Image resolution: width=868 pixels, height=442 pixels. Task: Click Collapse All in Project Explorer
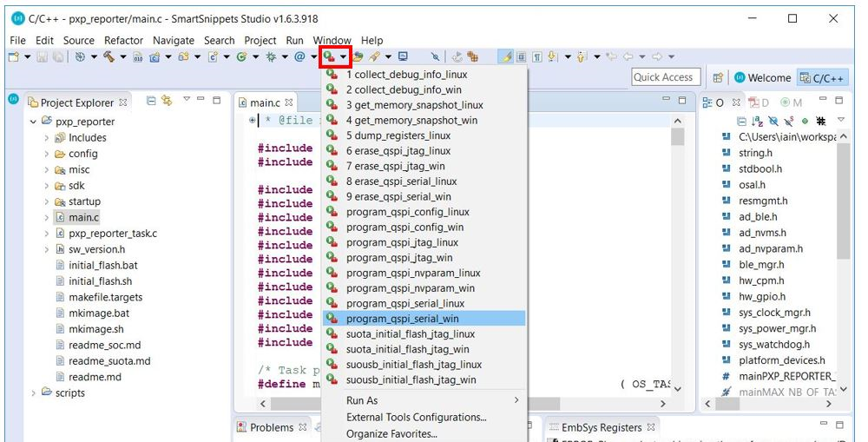tap(151, 100)
